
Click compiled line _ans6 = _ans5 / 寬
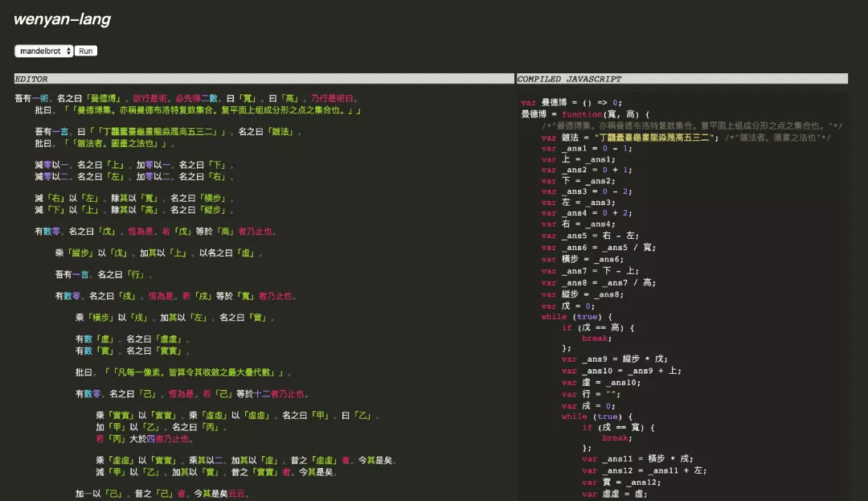[599, 248]
